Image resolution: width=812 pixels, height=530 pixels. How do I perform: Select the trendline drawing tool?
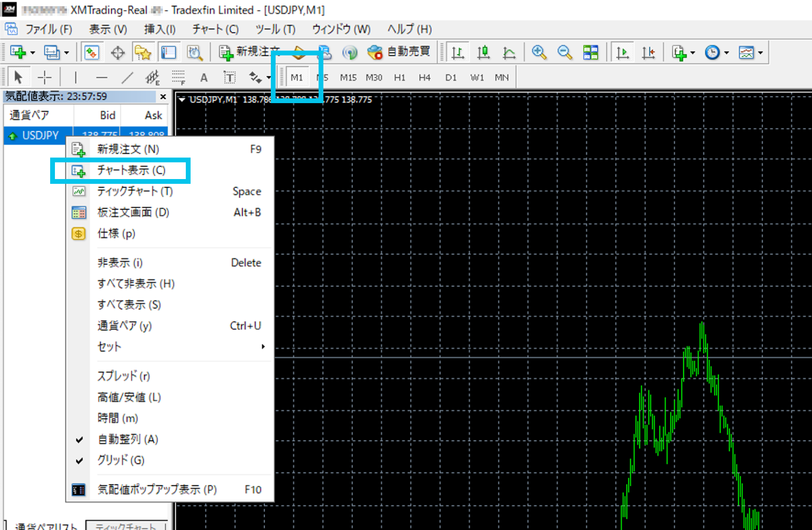[127, 77]
